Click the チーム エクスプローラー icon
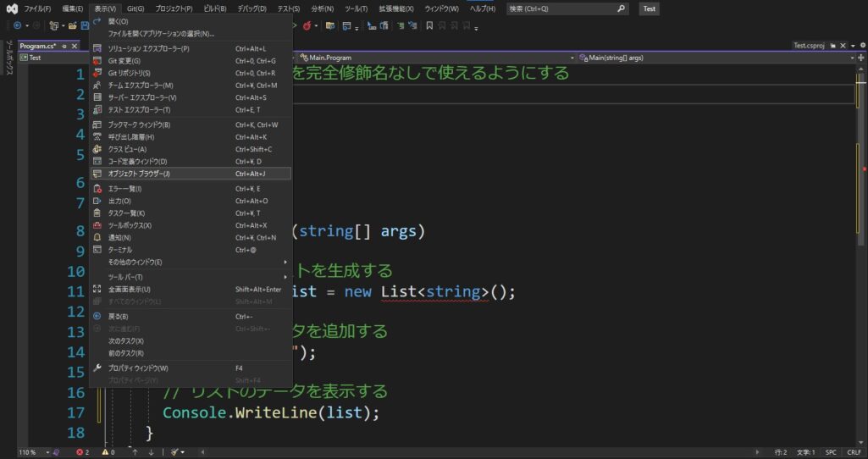The image size is (868, 459). (97, 86)
